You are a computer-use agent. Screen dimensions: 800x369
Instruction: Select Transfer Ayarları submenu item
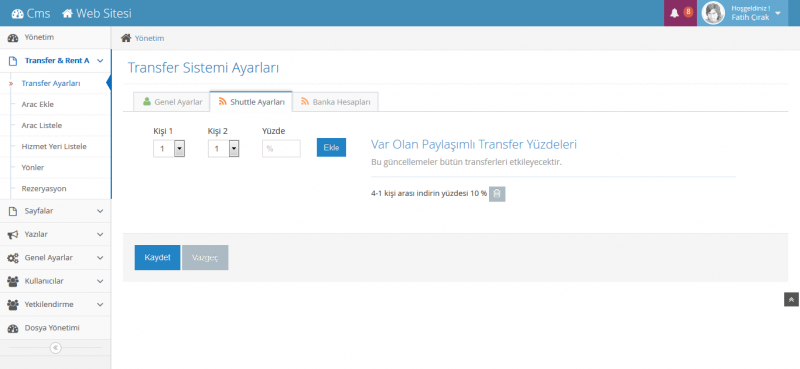click(51, 83)
